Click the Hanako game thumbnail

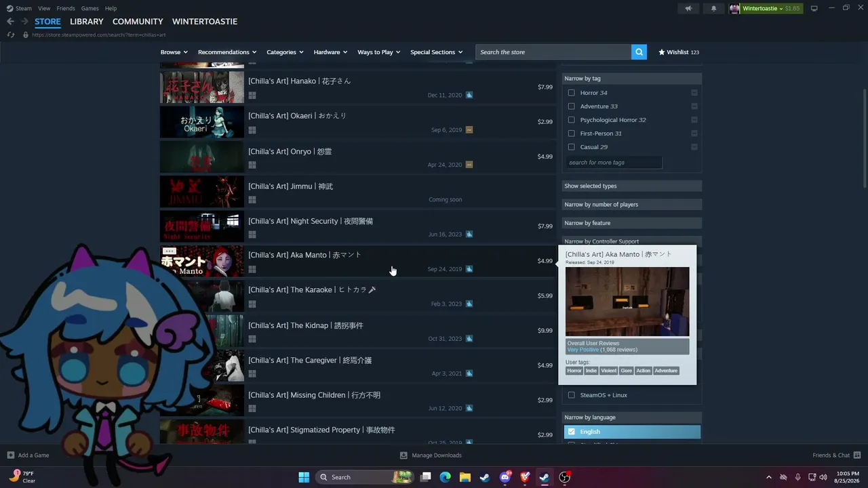click(x=202, y=87)
